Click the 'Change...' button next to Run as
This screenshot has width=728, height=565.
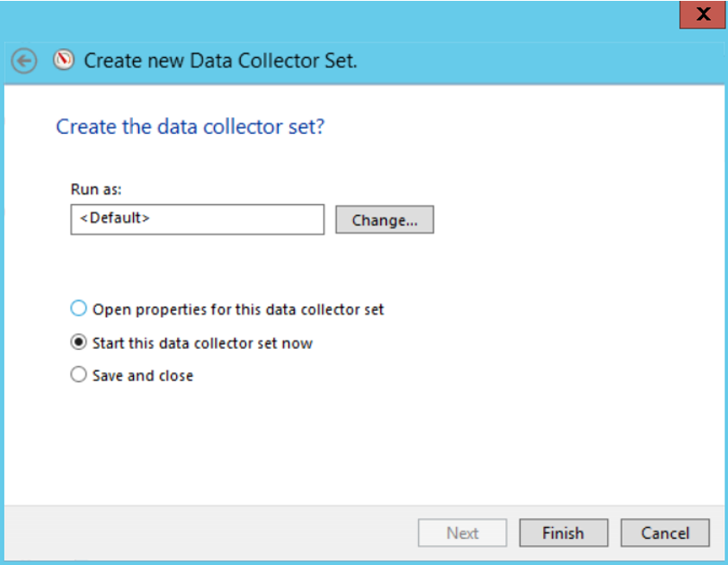click(x=384, y=219)
